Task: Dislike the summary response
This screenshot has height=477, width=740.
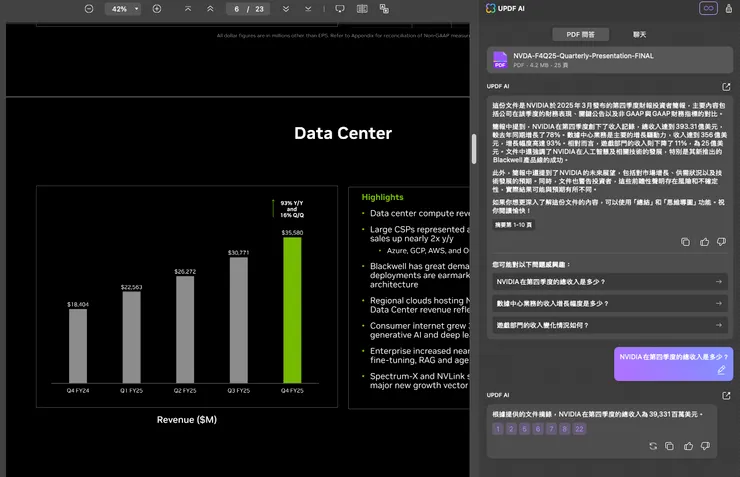Action: click(x=722, y=242)
